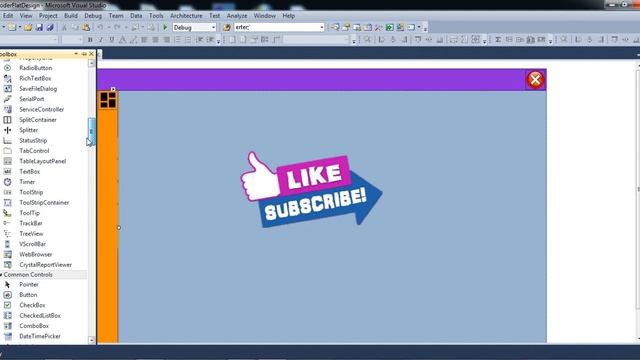Paste from clipboard using toolbar icon

coord(86,27)
